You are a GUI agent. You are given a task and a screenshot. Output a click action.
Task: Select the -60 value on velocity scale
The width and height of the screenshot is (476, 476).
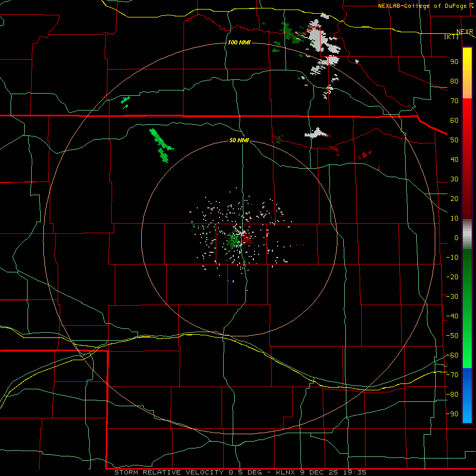[452, 355]
